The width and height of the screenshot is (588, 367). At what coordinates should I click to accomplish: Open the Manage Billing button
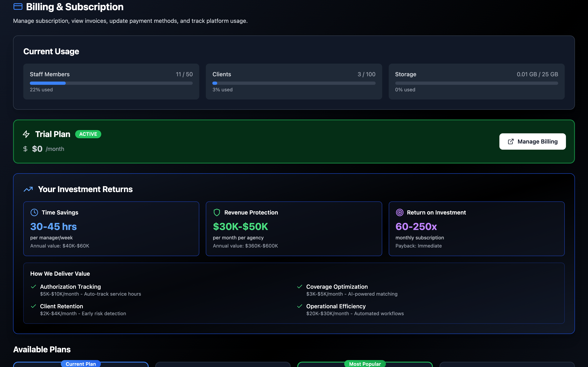532,141
